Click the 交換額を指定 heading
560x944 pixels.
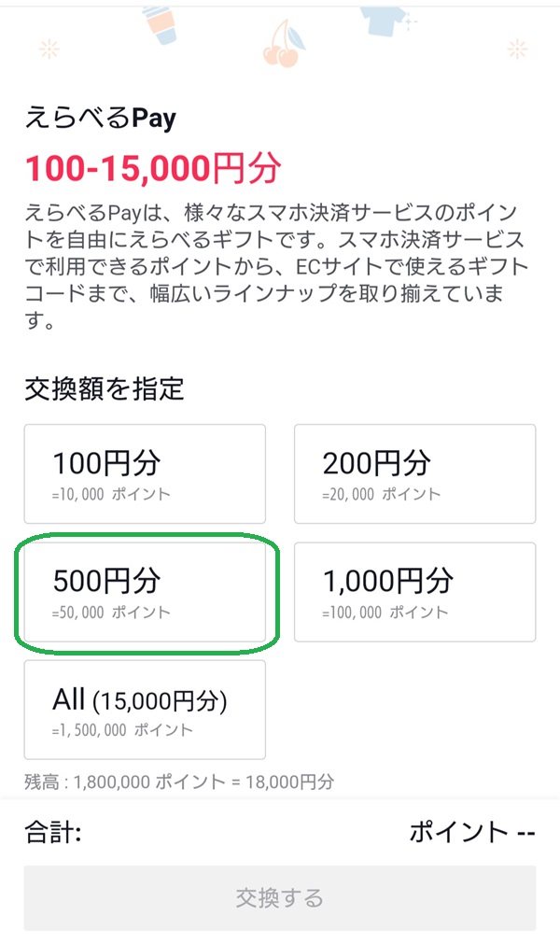(x=104, y=388)
